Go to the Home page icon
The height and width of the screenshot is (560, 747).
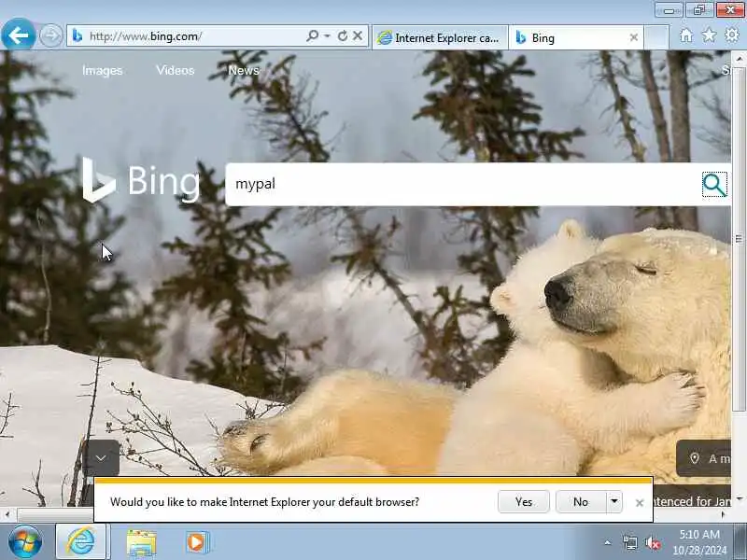click(x=686, y=35)
